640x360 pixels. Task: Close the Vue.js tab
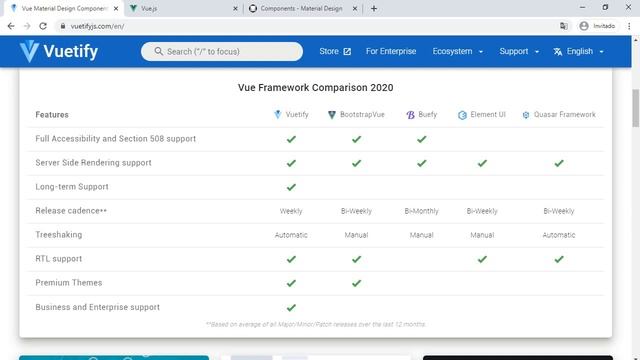pos(235,9)
